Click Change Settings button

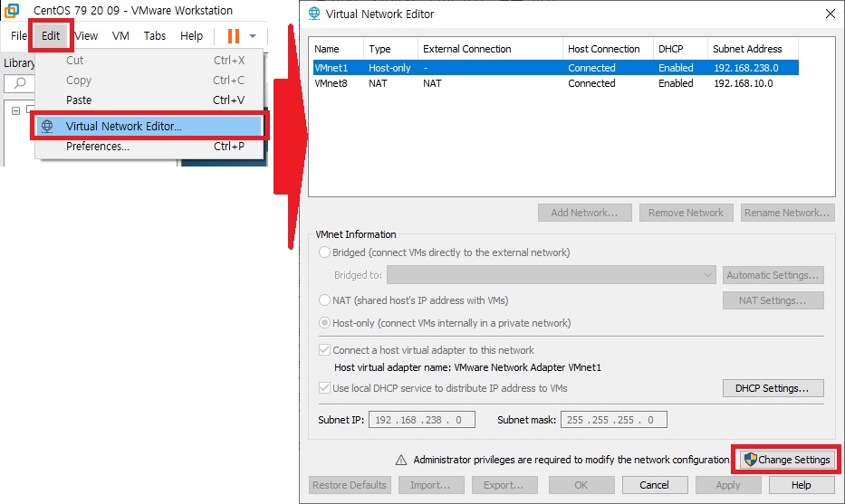787,460
